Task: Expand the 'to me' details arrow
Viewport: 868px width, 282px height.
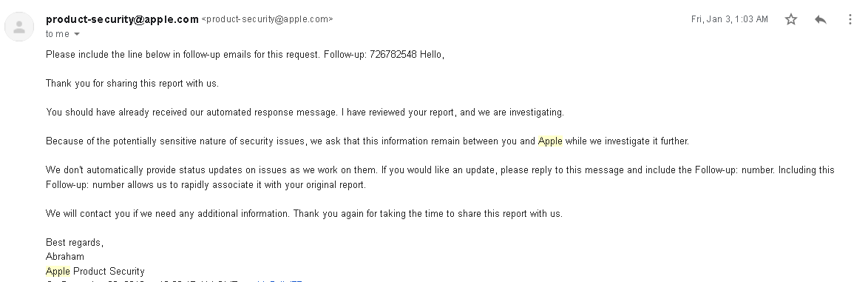Action: [77, 34]
